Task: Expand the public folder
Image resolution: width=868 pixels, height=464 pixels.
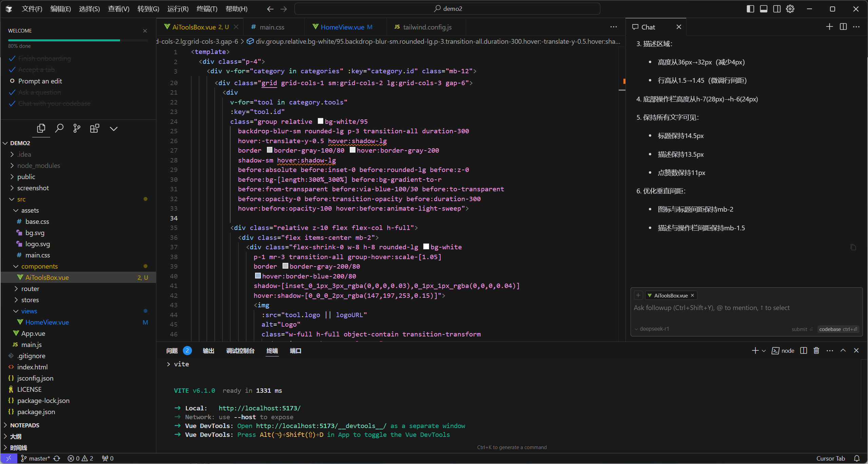Action: [78, 177]
